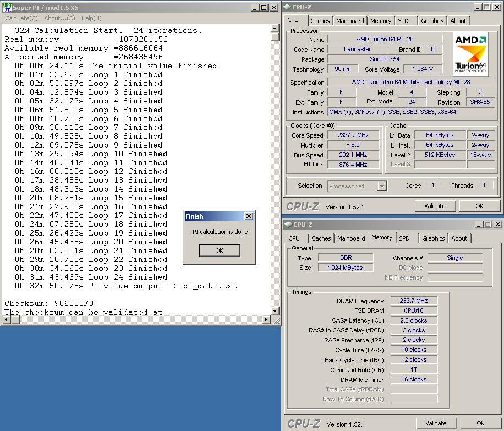Viewport: 504px width, 431px height.
Task: Click Super PI vertical scrollbar up arrow
Action: 275,28
